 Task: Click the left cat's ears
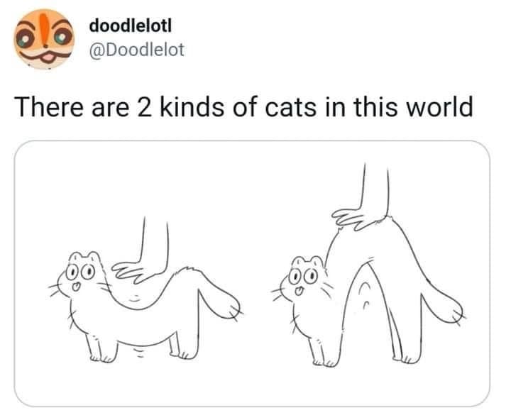click(84, 258)
